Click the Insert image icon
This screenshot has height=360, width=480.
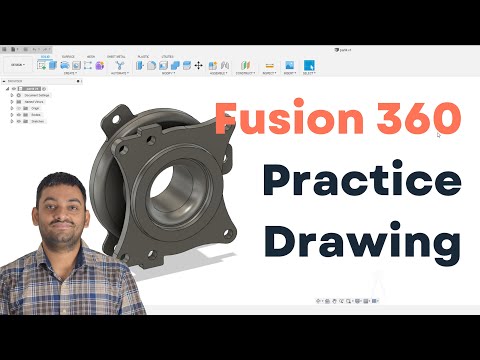click(289, 65)
